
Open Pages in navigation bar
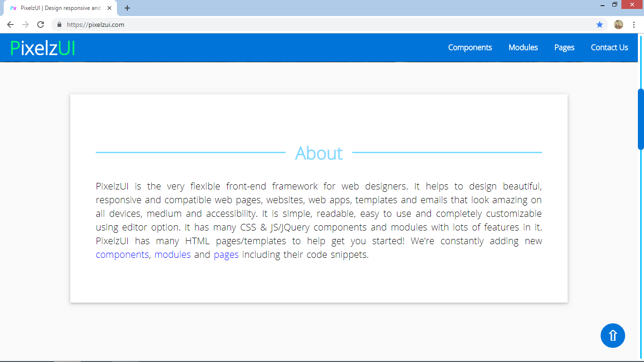pos(564,47)
